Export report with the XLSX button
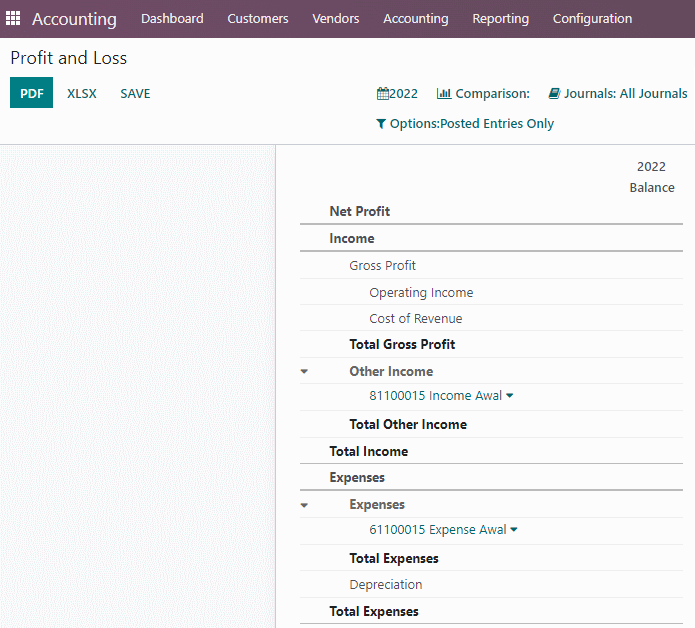 (x=82, y=94)
